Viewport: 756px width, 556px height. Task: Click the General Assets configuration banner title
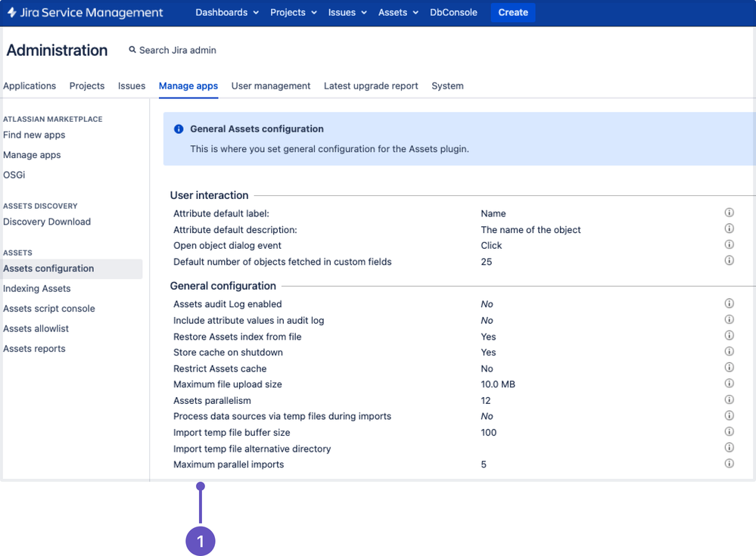[x=257, y=129]
